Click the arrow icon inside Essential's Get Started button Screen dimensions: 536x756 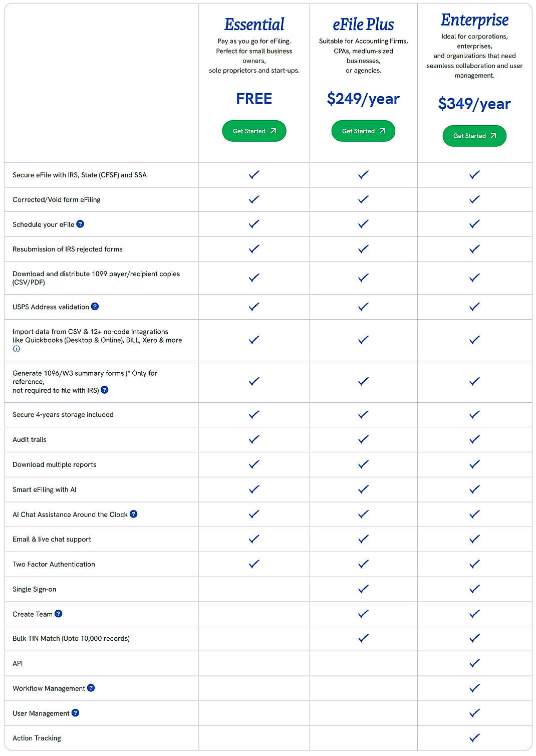(x=273, y=131)
